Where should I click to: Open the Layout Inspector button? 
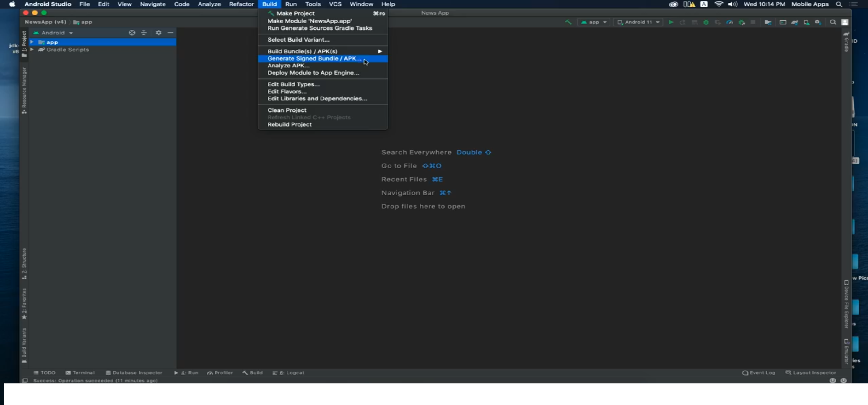click(x=811, y=373)
